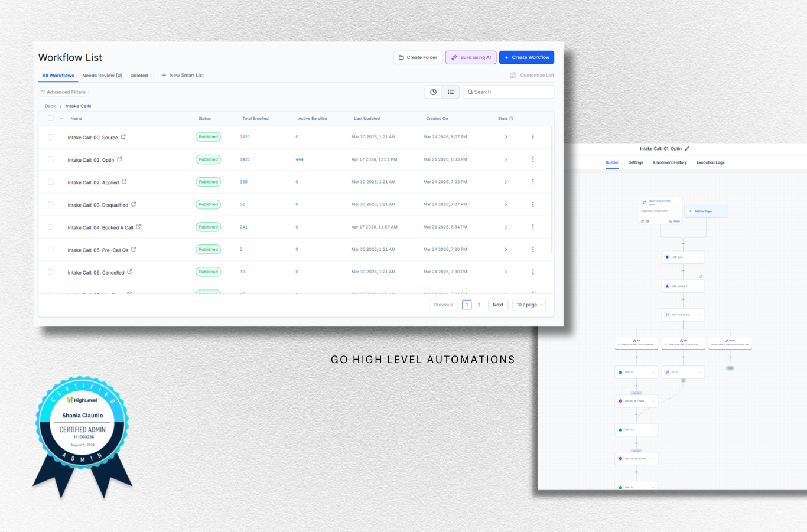Viewport: 807px width, 532px height.
Task: Expand stats for Intake Call: 03. Disqualified
Action: (x=506, y=204)
